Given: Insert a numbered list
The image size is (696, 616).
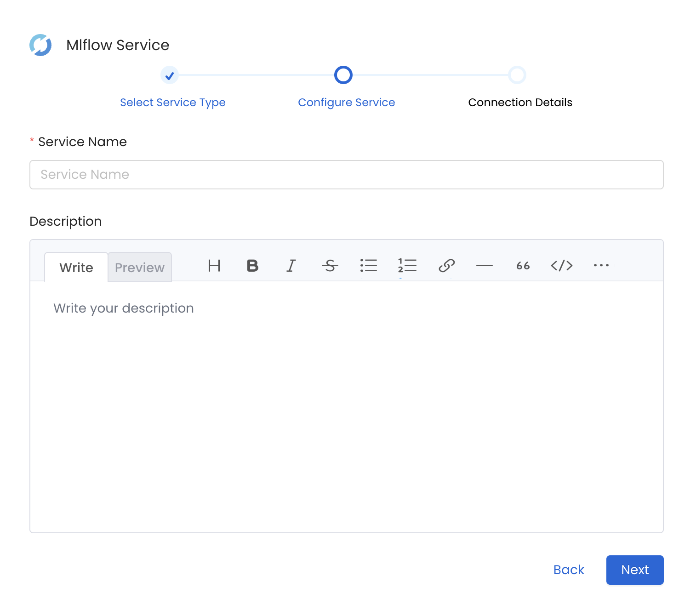Looking at the screenshot, I should (x=407, y=266).
